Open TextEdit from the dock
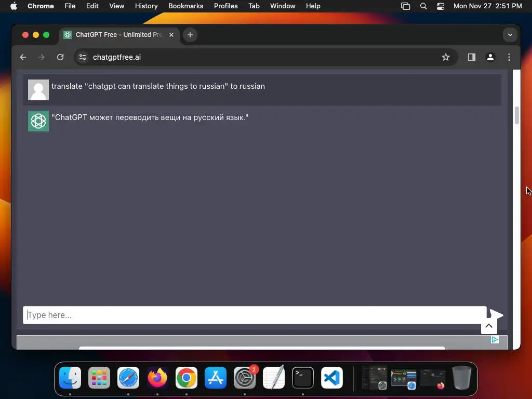 [274, 378]
